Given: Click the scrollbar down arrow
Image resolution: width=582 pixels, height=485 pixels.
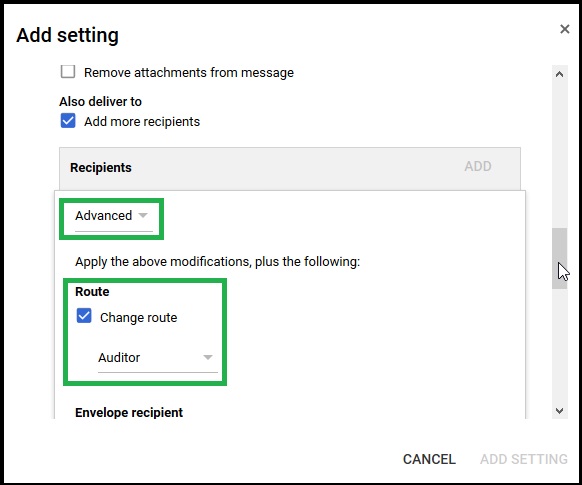Looking at the screenshot, I should pos(559,410).
